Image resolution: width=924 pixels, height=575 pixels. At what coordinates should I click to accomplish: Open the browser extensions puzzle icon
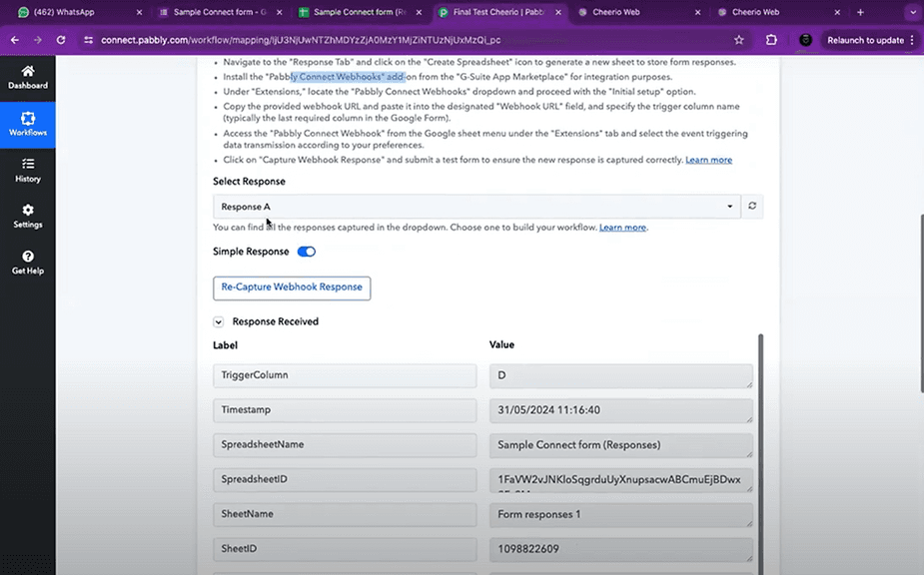click(x=771, y=40)
